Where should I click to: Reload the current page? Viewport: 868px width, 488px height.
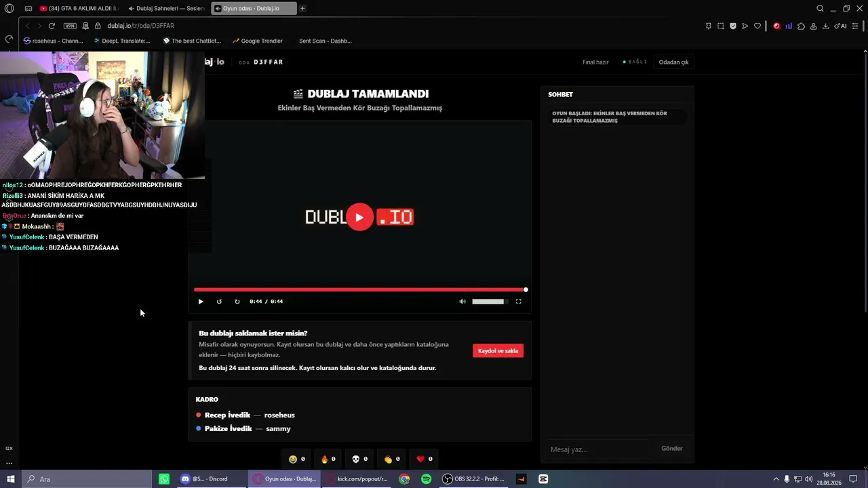[x=52, y=26]
